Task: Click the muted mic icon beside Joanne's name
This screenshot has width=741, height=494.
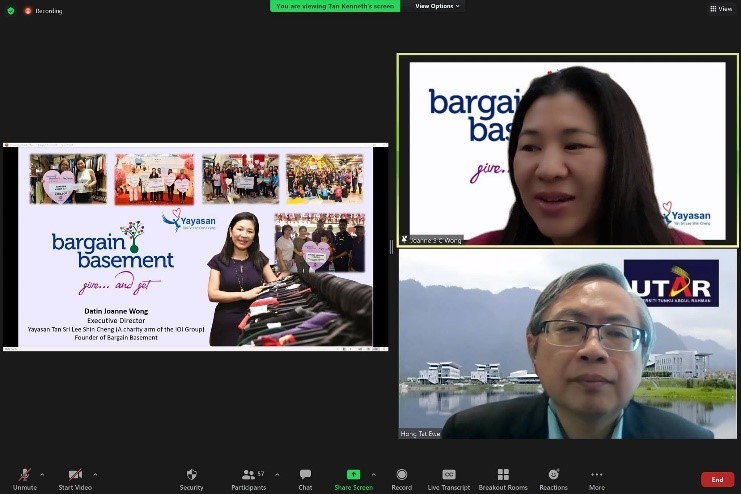Action: [404, 240]
